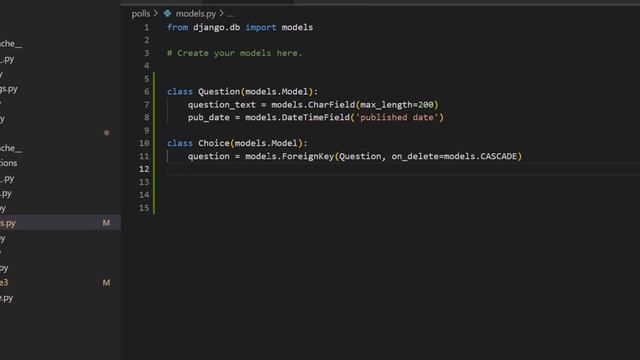Click the breadcrumb ellipsis after models.py
Image resolution: width=640 pixels, height=360 pixels.
click(230, 14)
